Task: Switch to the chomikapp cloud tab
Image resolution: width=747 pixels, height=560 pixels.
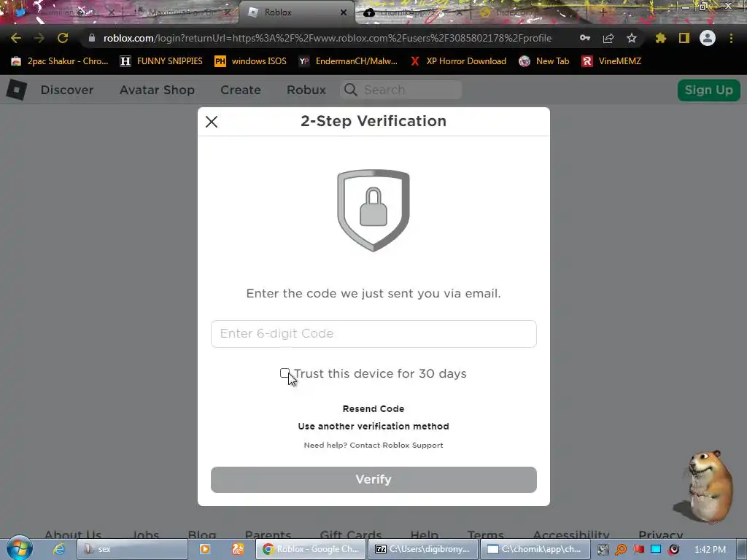Action: [412, 12]
